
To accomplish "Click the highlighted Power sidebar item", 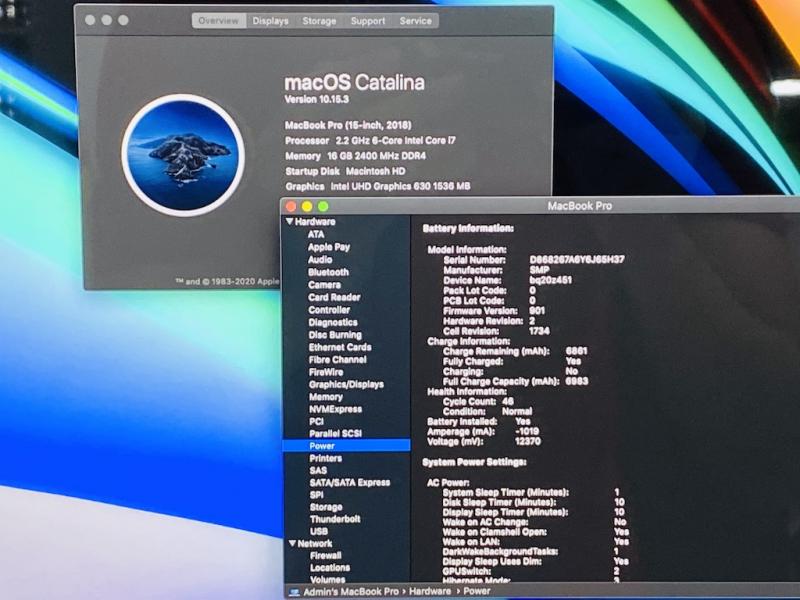I will [x=346, y=445].
